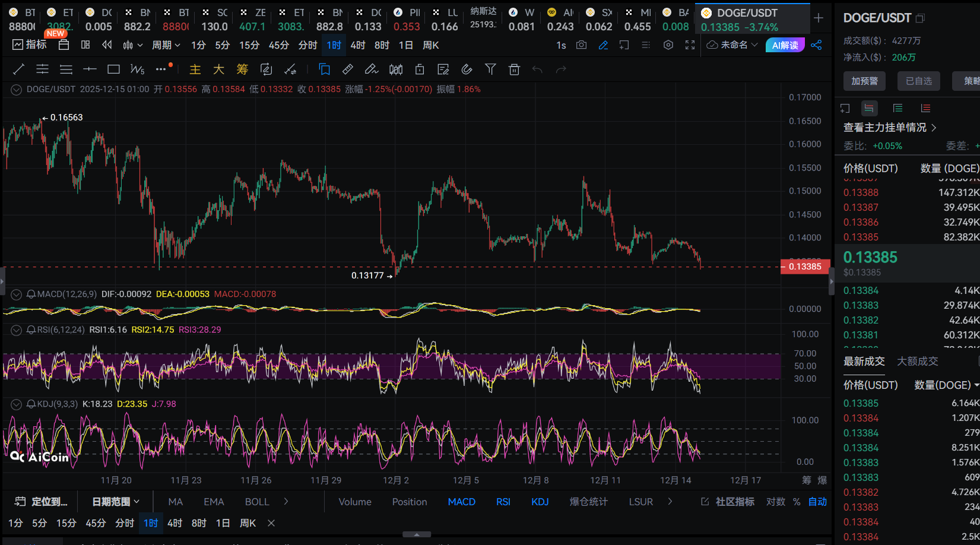Expand the 日期范围 date range dropdown
980x545 pixels.
(116, 502)
